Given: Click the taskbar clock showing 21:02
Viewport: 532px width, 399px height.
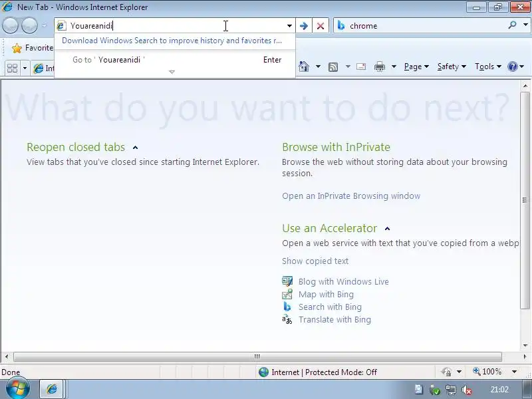Looking at the screenshot, I should coord(499,390).
